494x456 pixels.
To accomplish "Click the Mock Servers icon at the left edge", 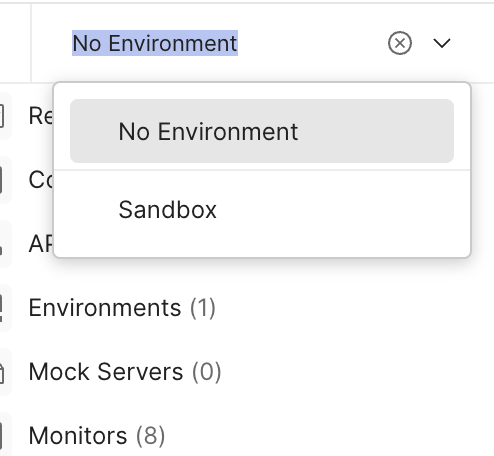I will 3,372.
